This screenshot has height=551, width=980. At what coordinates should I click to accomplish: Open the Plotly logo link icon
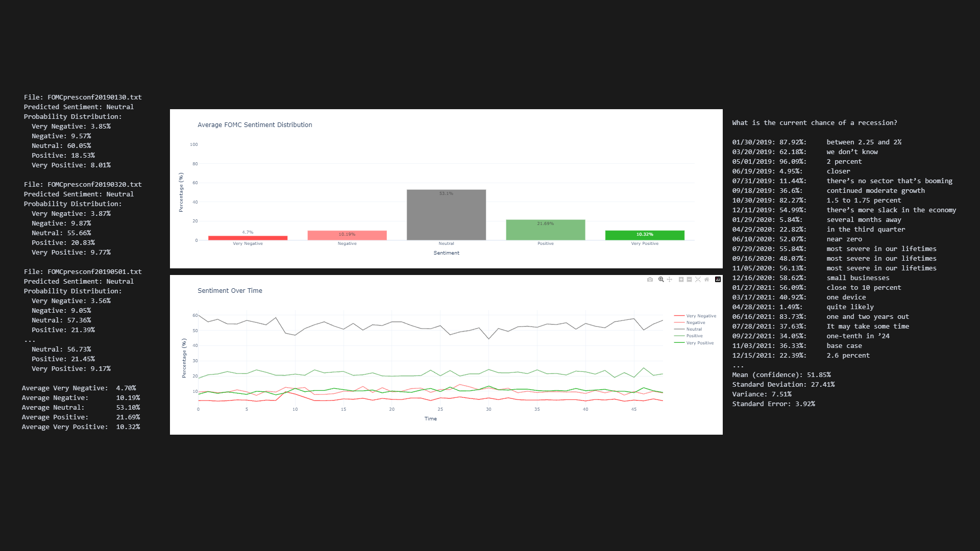point(718,280)
